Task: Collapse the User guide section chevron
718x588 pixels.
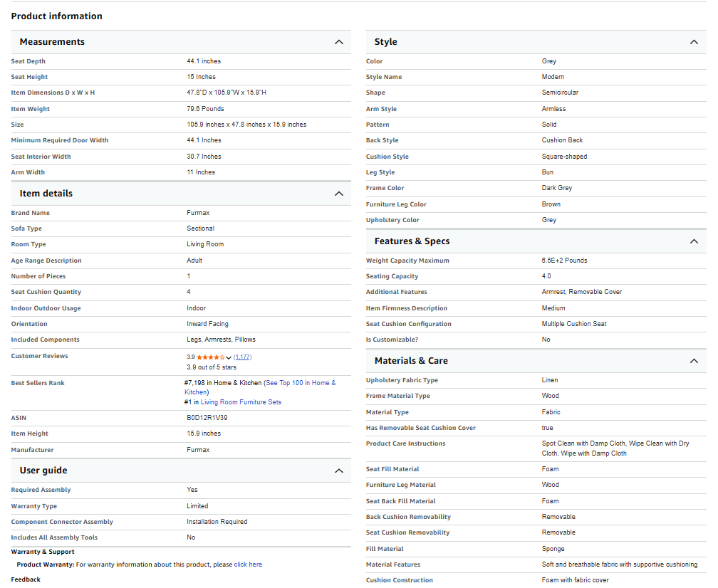Action: [339, 471]
